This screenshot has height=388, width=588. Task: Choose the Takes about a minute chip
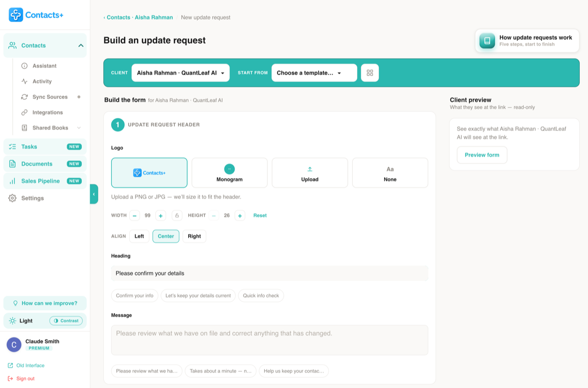(x=220, y=371)
